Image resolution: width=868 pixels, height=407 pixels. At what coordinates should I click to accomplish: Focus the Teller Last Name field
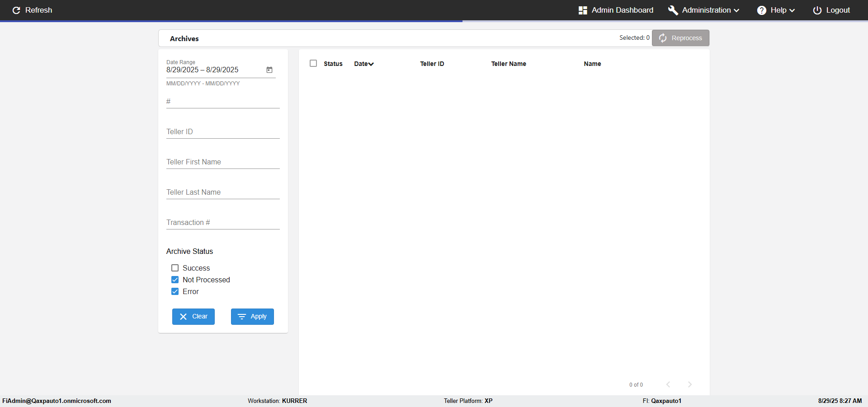pos(223,192)
